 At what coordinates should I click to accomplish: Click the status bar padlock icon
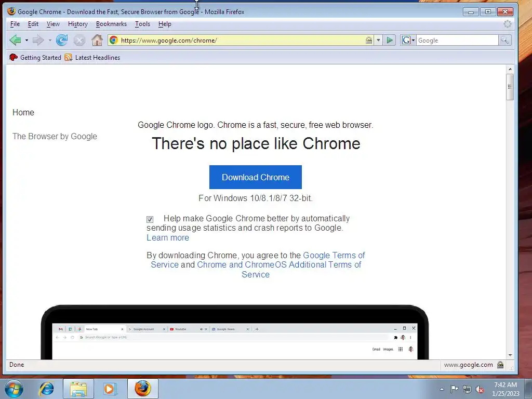[500, 365]
